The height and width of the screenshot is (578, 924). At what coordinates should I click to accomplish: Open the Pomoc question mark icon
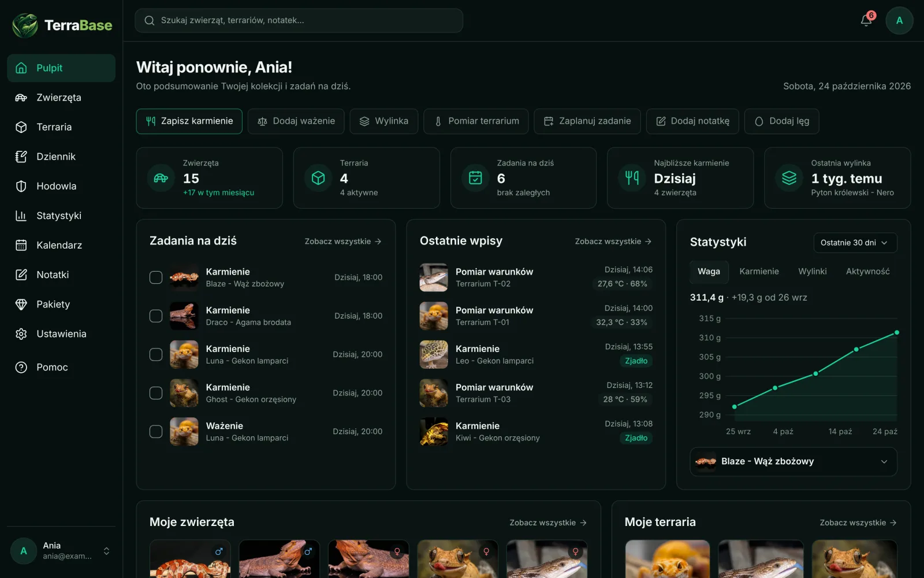point(21,368)
